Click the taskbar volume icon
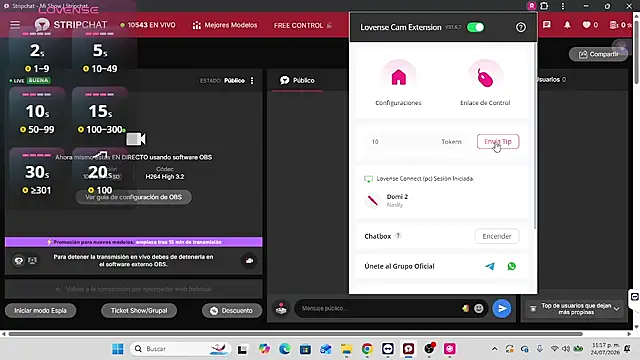The height and width of the screenshot is (360, 640). 566,349
